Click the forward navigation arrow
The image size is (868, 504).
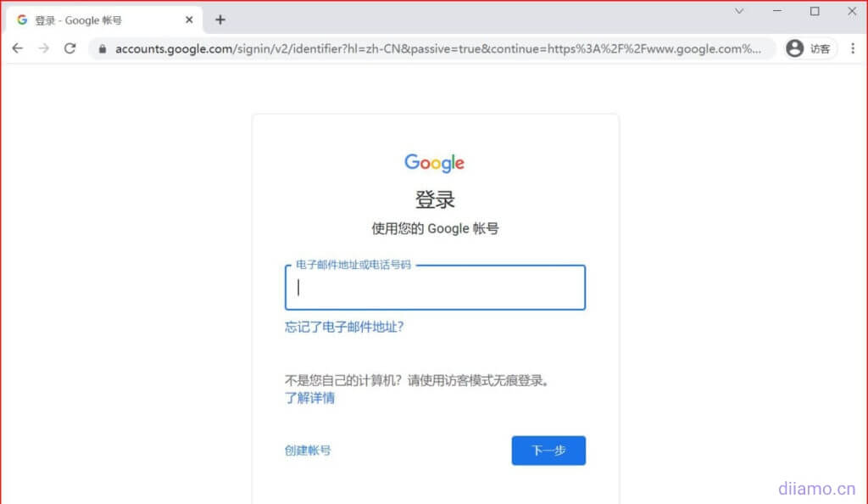[44, 48]
